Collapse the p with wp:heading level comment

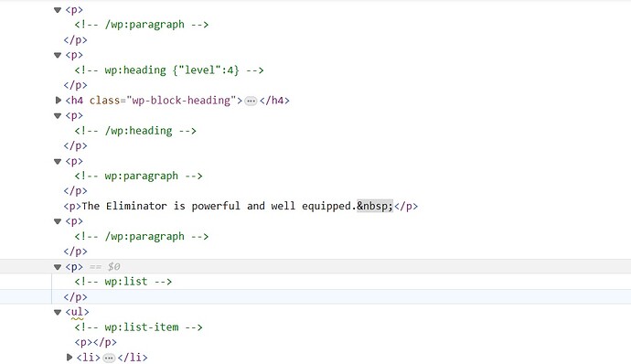[58, 55]
